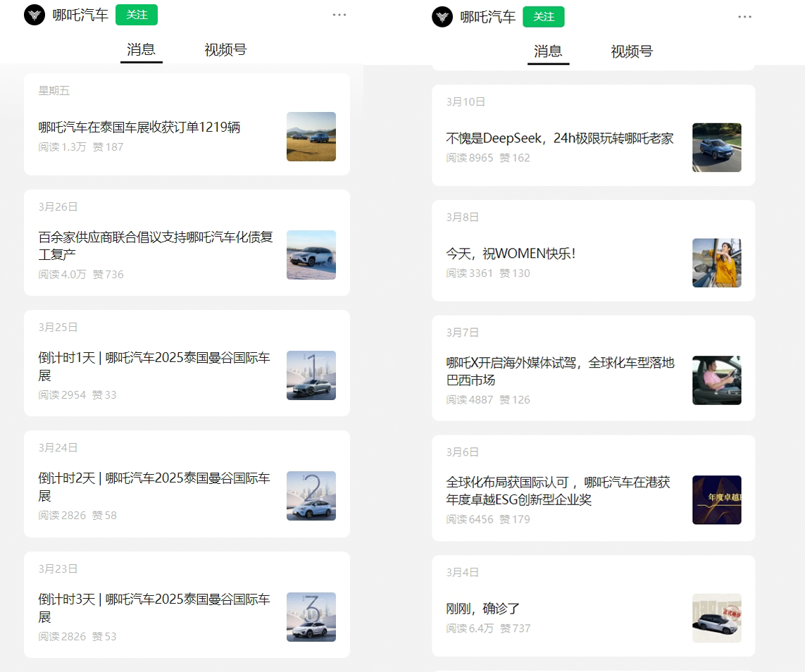
Task: Open the three-dot more menu in left panel
Action: tap(339, 15)
